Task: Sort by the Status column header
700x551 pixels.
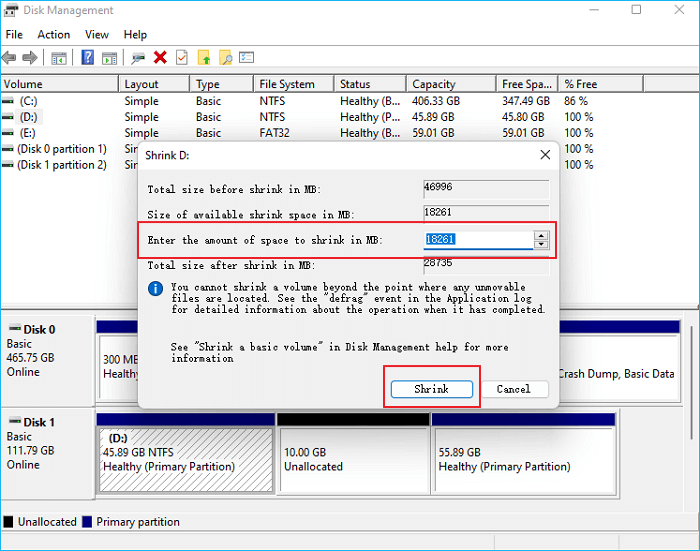Action: point(370,84)
